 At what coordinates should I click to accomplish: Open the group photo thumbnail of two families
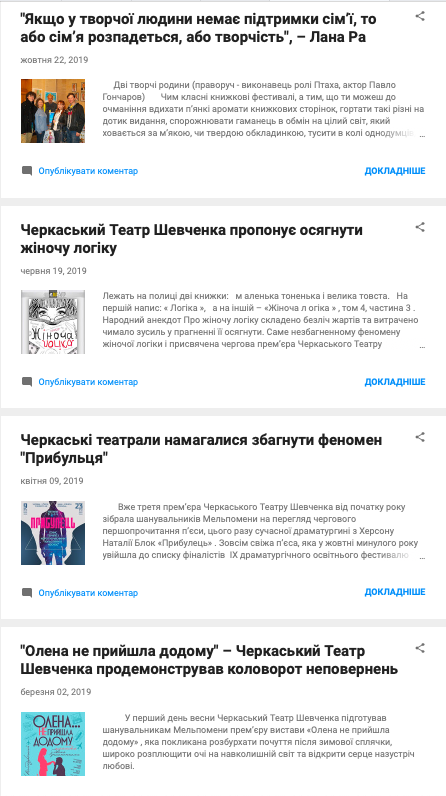coord(53,111)
